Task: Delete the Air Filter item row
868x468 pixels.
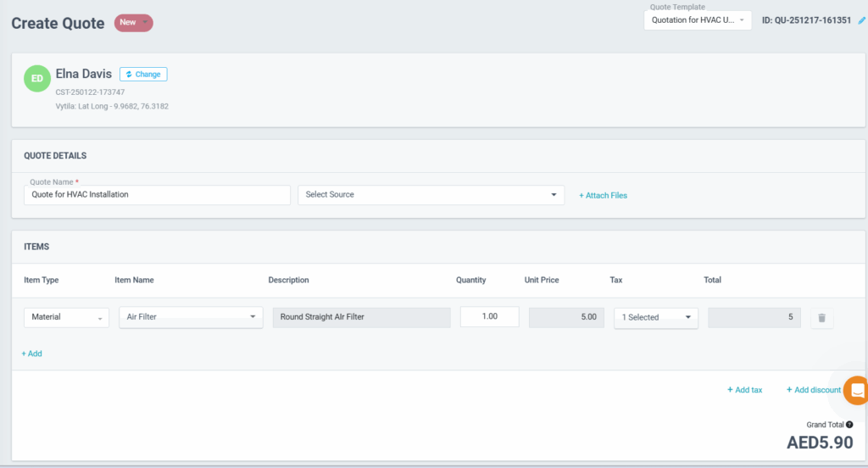Action: point(820,319)
